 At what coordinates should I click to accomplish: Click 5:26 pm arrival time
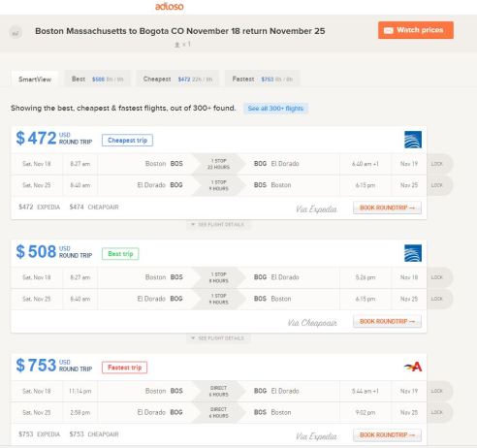click(366, 277)
